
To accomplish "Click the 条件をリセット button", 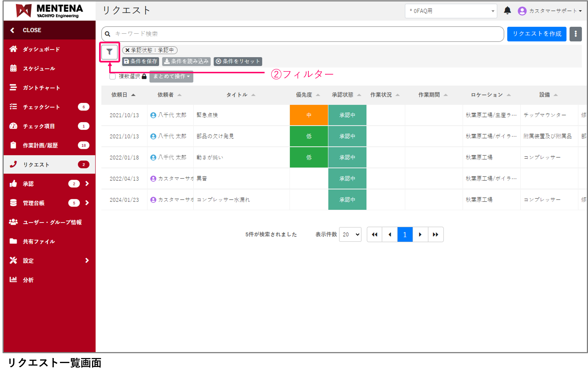I will 238,61.
